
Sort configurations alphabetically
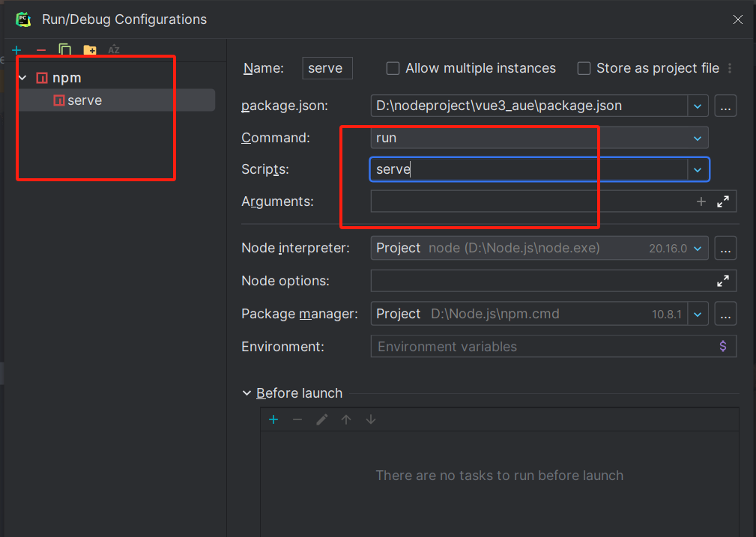coord(114,50)
